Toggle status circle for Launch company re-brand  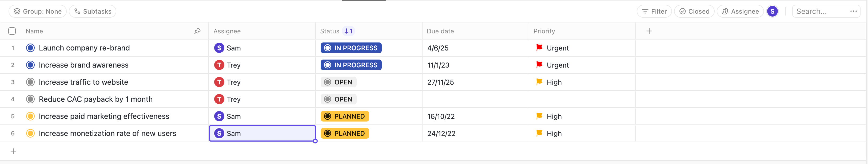point(30,48)
